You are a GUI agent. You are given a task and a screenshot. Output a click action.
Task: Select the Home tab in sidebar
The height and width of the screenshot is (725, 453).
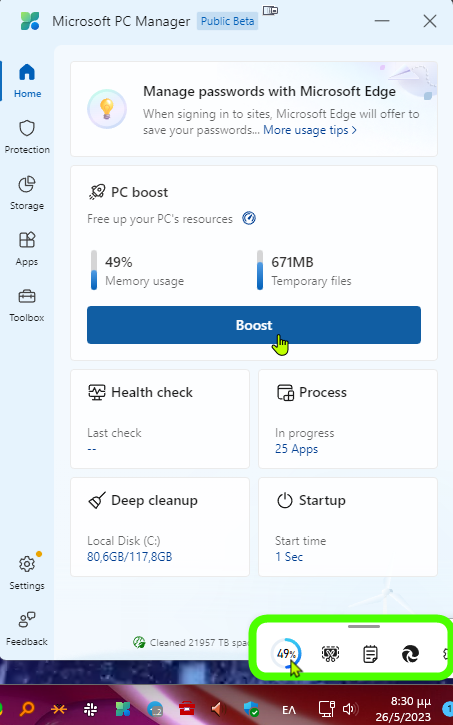tap(27, 81)
